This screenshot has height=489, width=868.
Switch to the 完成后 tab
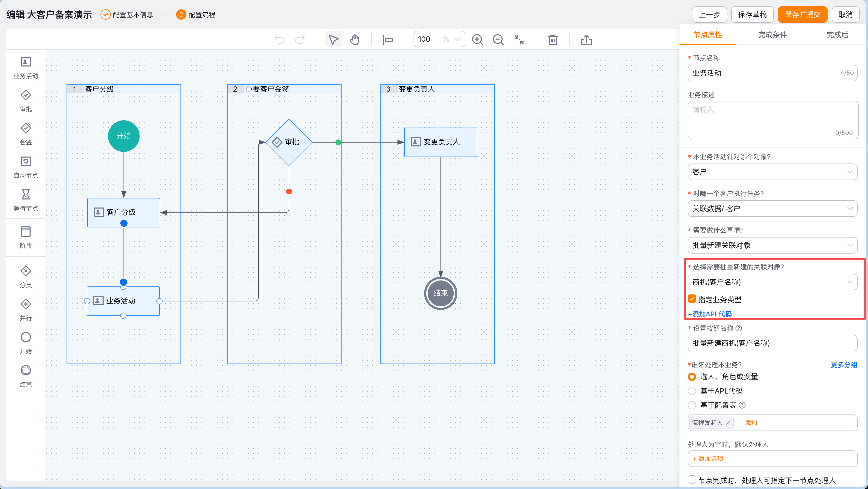click(837, 35)
